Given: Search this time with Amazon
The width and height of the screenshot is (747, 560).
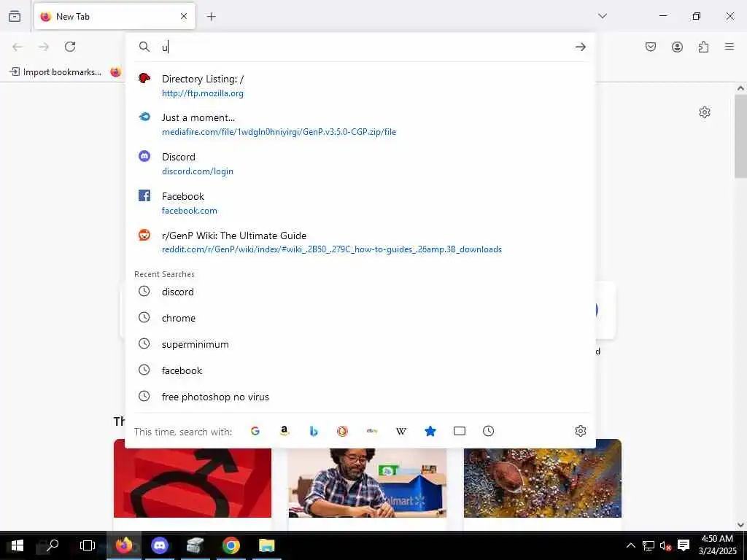Looking at the screenshot, I should (285, 431).
